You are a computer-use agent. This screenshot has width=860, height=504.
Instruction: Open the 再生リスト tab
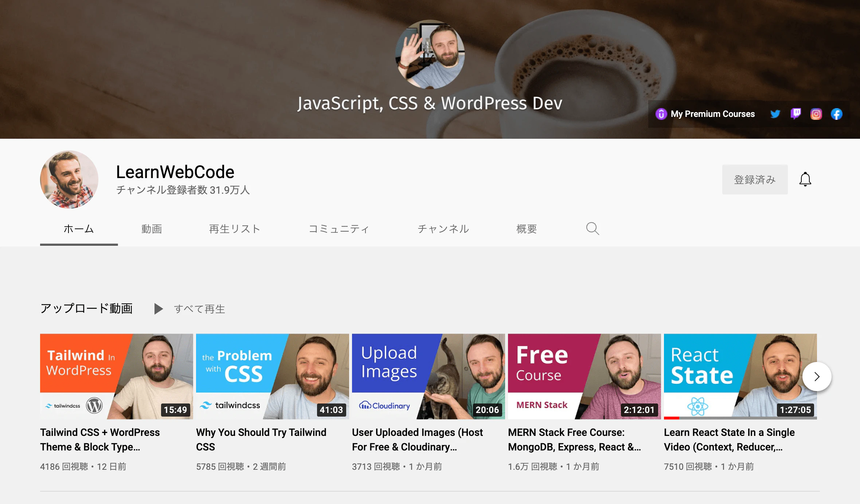234,229
